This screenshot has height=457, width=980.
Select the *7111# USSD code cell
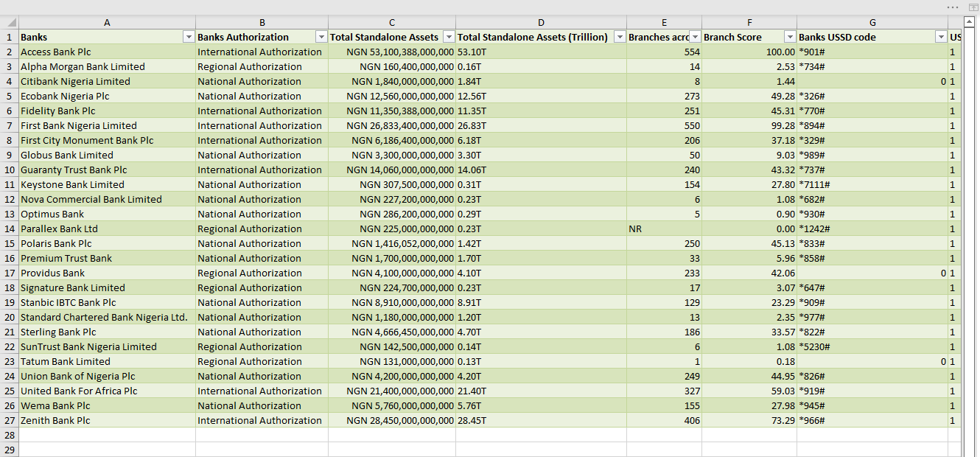[872, 184]
